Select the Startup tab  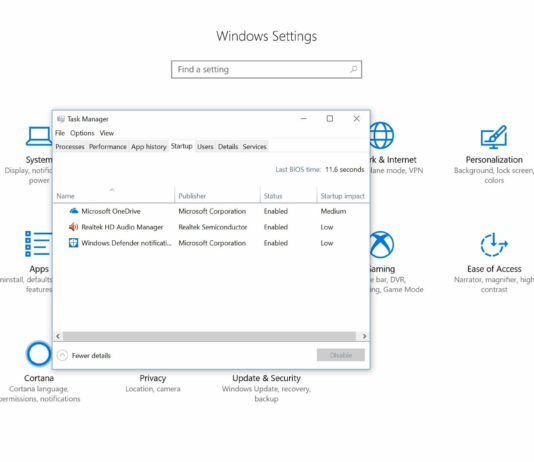[182, 146]
